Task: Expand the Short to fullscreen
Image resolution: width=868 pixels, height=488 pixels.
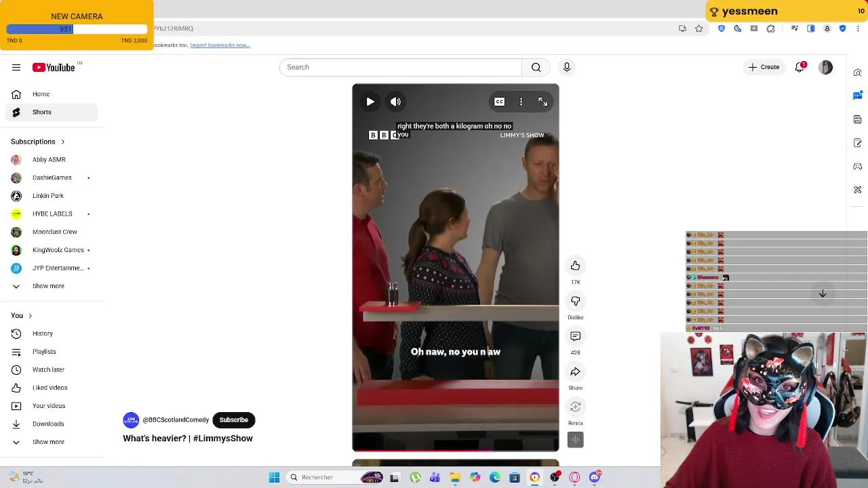Action: (x=542, y=102)
